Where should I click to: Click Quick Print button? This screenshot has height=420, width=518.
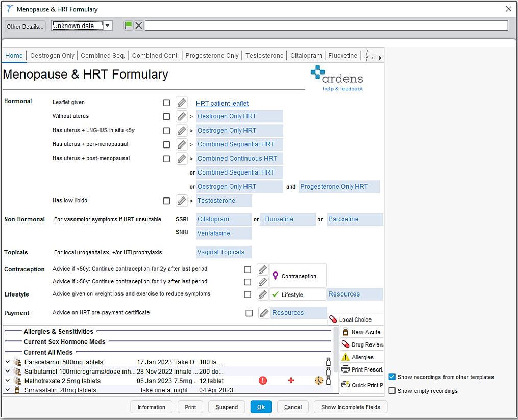(362, 385)
